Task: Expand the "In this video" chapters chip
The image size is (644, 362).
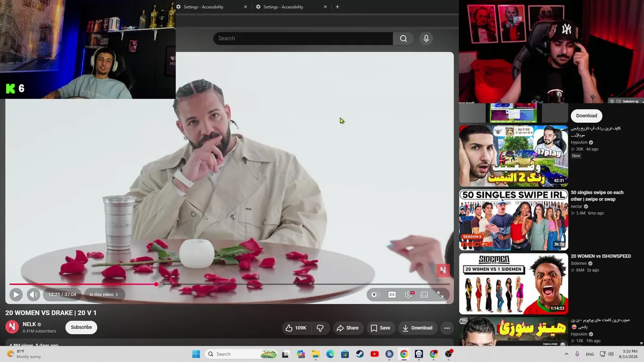Action: coord(104,295)
